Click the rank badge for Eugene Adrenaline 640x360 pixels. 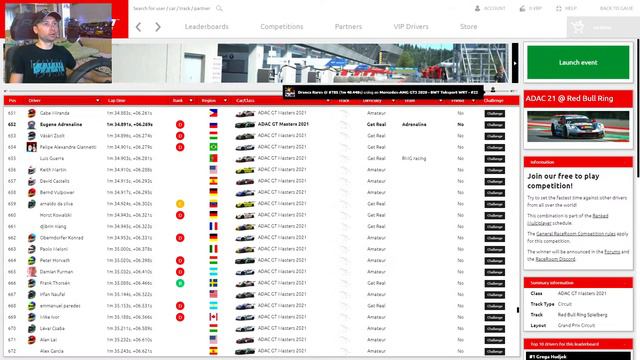coord(180,124)
